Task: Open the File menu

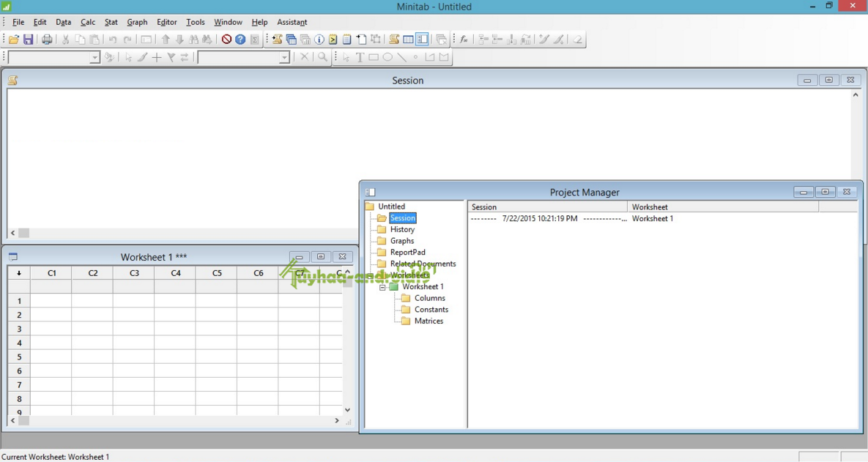Action: 18,22
